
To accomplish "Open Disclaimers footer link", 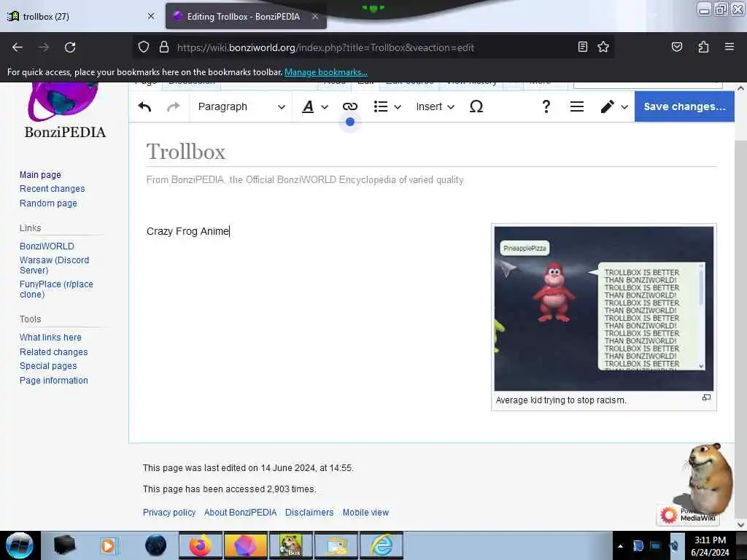I will click(x=309, y=513).
